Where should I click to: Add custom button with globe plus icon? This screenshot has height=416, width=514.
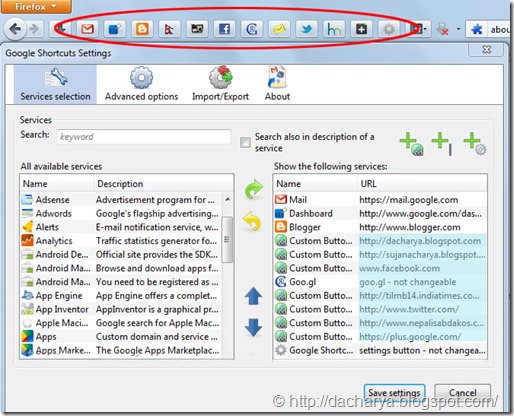(x=412, y=144)
